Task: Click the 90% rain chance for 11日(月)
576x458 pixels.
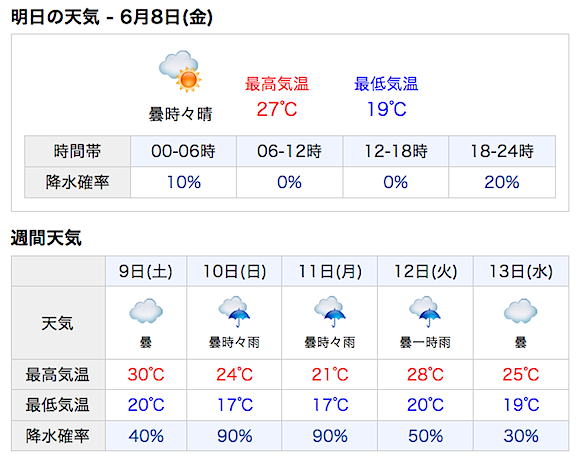Action: [330, 436]
